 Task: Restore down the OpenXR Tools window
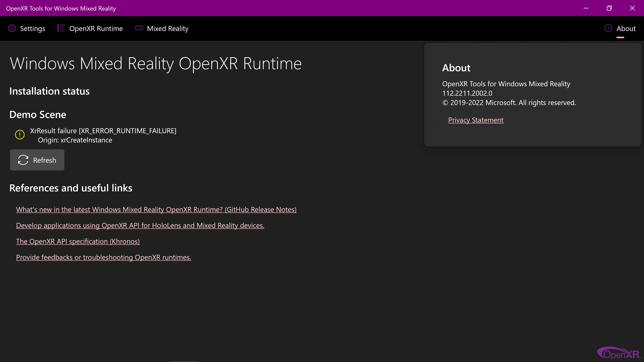609,8
